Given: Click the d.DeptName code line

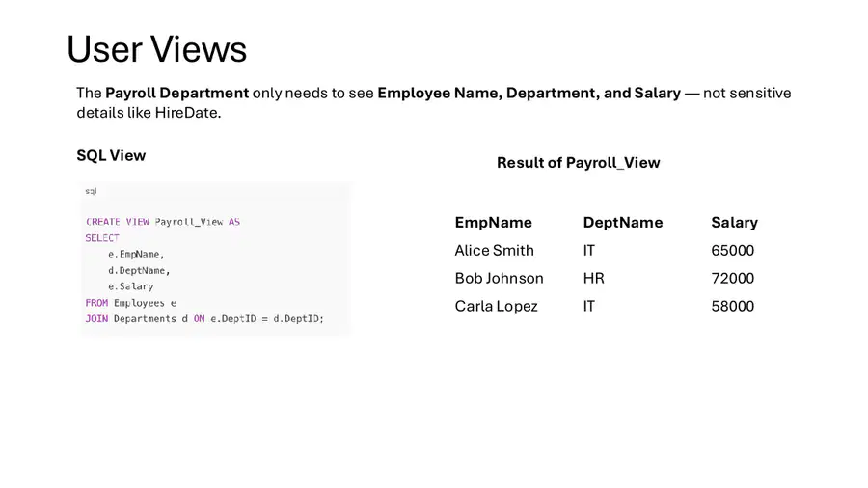Looking at the screenshot, I should (139, 271).
